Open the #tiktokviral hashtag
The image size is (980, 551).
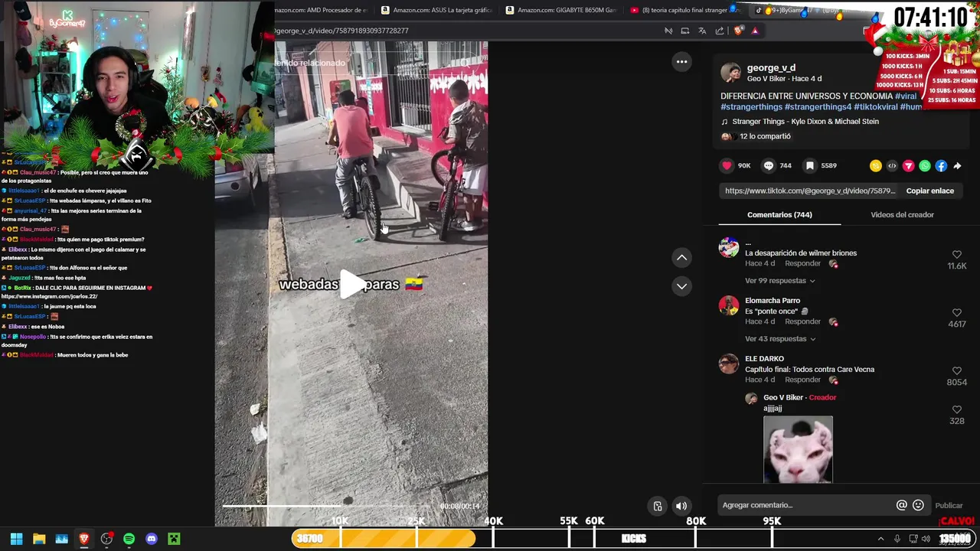point(875,107)
